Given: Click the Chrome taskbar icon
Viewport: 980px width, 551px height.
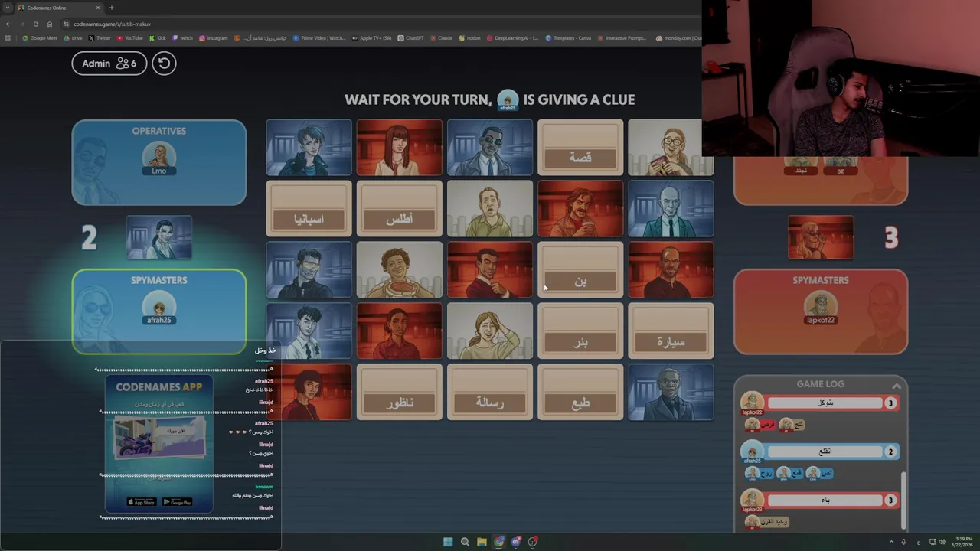Looking at the screenshot, I should (499, 542).
